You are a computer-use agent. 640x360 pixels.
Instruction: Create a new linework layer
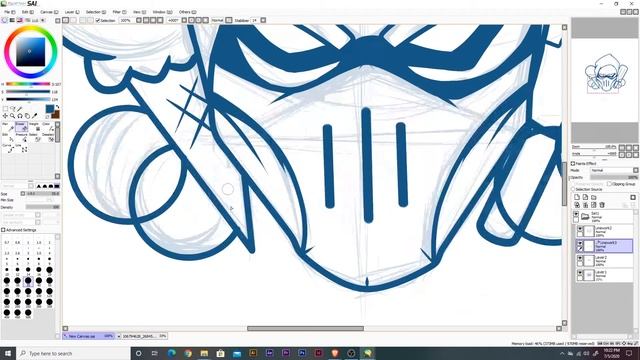point(585,198)
